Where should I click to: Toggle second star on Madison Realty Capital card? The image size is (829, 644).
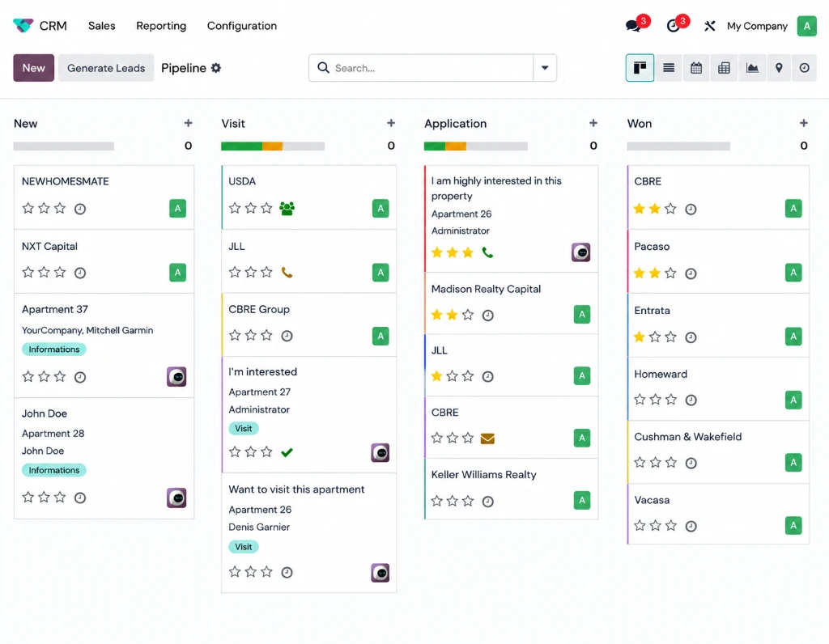click(452, 315)
